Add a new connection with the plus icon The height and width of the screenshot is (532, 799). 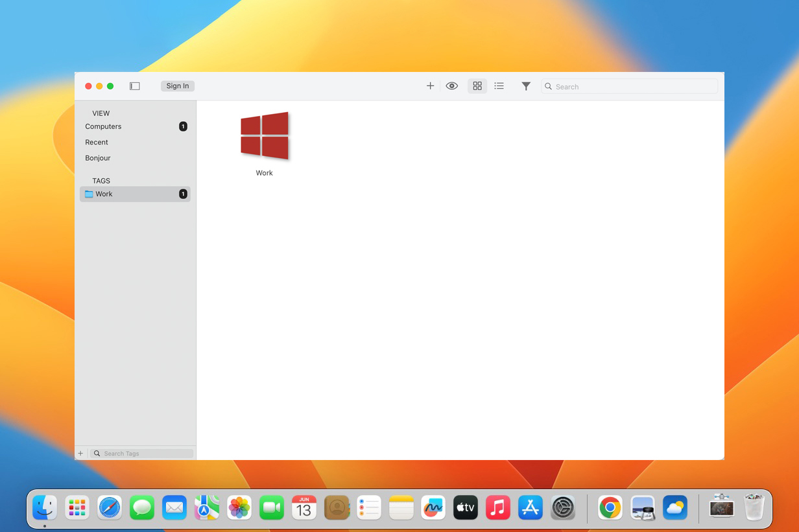pos(430,86)
